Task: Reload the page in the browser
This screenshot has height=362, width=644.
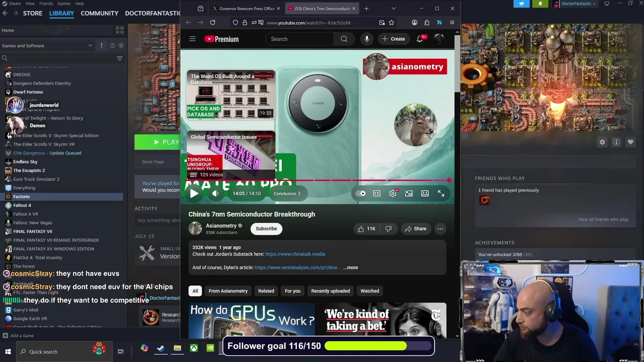Action: click(x=212, y=23)
